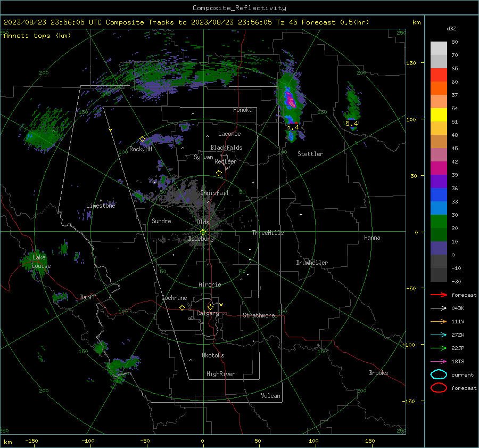479x448 pixels.
Task: Click the green 22JP arrow legend icon
Action: [x=439, y=348]
